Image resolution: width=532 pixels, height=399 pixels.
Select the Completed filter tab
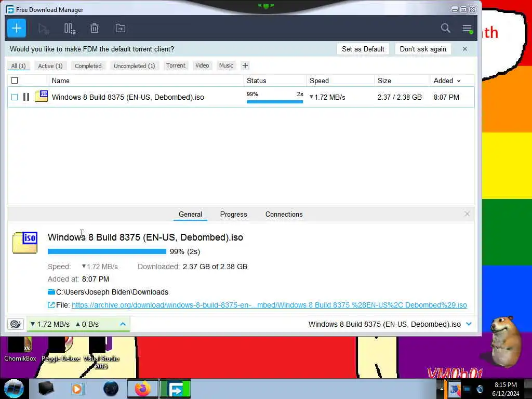(88, 66)
